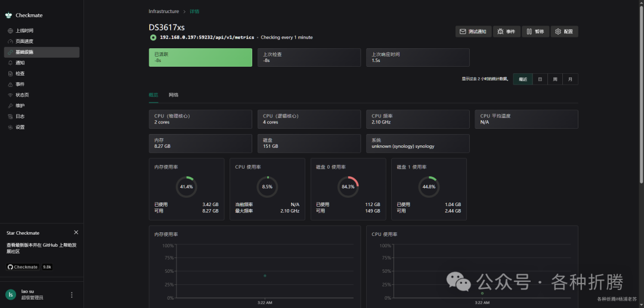Click the 1.04 GB used value
The width and height of the screenshot is (644, 308).
[453, 205]
